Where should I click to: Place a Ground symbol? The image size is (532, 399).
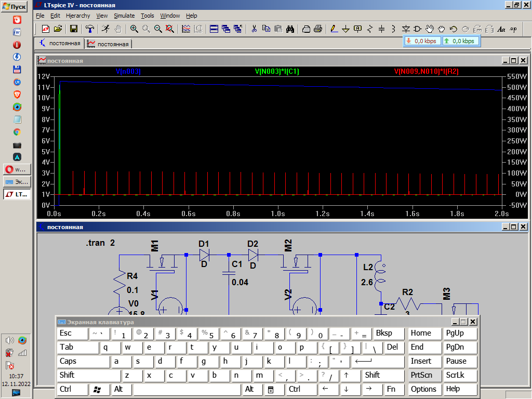click(x=345, y=29)
